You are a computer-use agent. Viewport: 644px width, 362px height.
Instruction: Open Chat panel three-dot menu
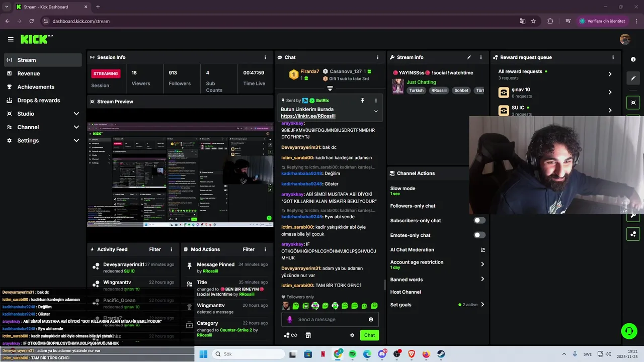point(377,57)
